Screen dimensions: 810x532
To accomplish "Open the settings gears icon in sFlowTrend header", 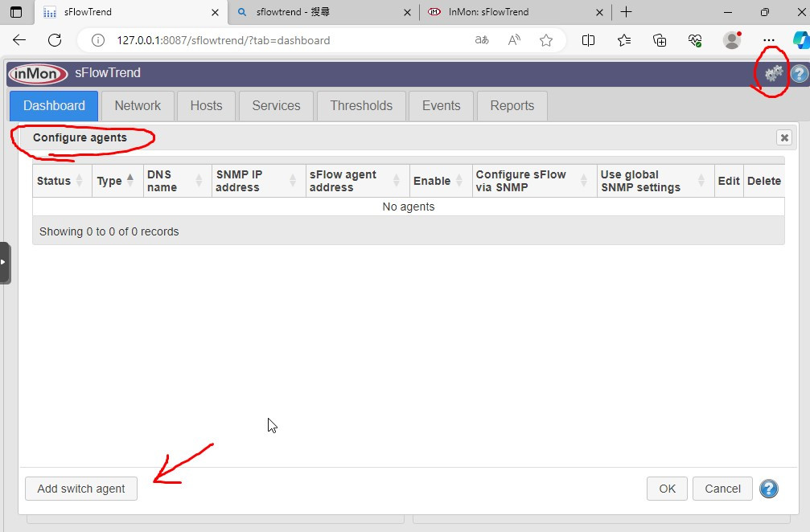I will point(773,74).
